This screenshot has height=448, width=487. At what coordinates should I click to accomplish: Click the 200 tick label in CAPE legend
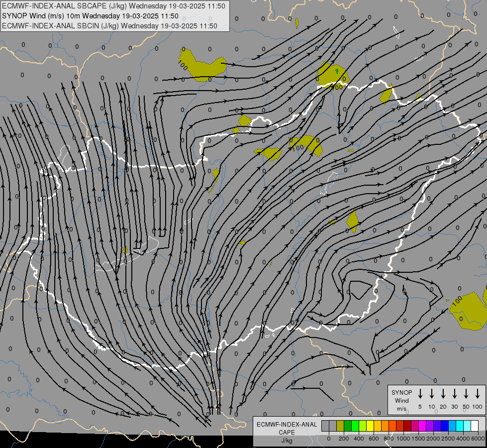344,439
